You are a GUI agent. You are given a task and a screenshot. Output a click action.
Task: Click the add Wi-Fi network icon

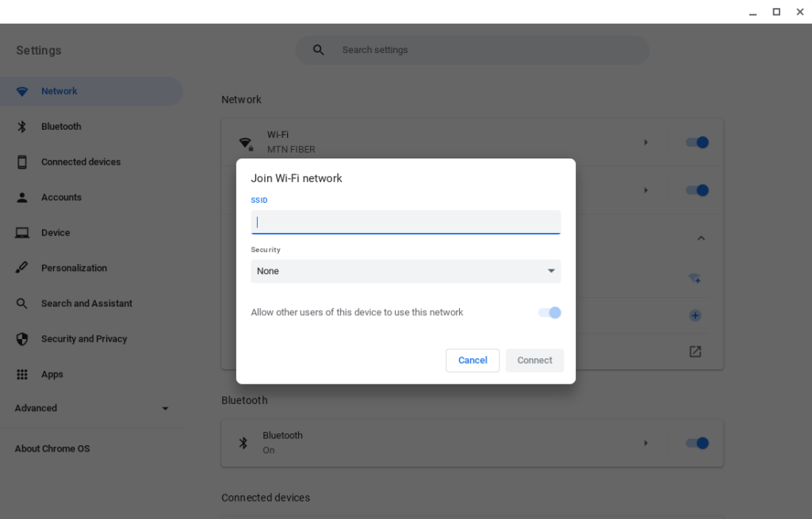[x=695, y=278]
